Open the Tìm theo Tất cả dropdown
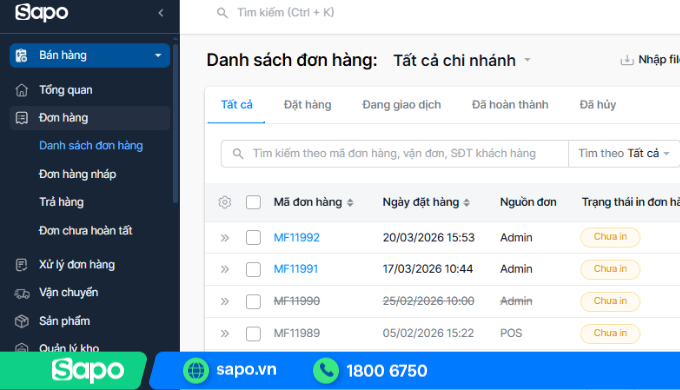This screenshot has width=680, height=390. pyautogui.click(x=624, y=154)
